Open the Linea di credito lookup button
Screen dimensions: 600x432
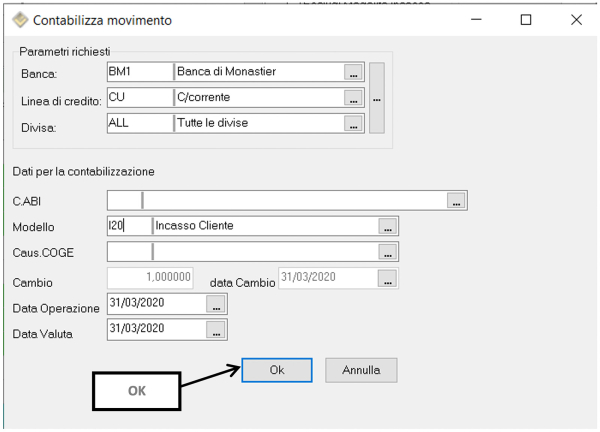pos(351,98)
